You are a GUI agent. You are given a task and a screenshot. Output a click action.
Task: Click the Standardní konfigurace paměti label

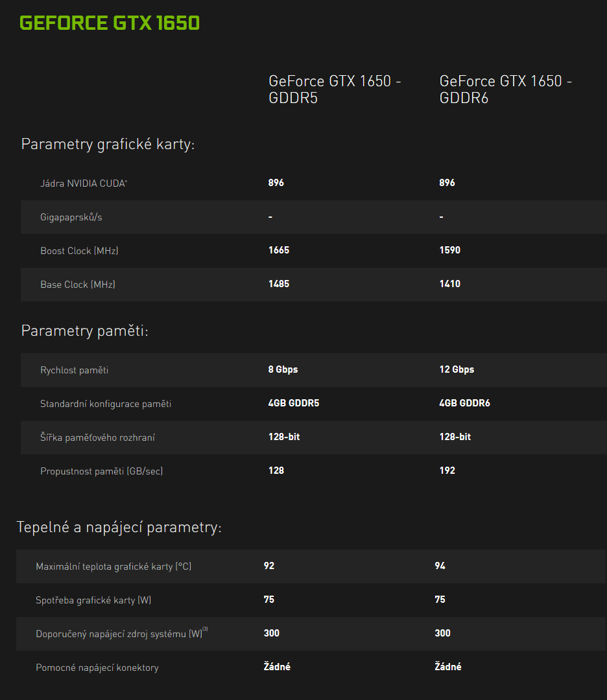(x=102, y=404)
